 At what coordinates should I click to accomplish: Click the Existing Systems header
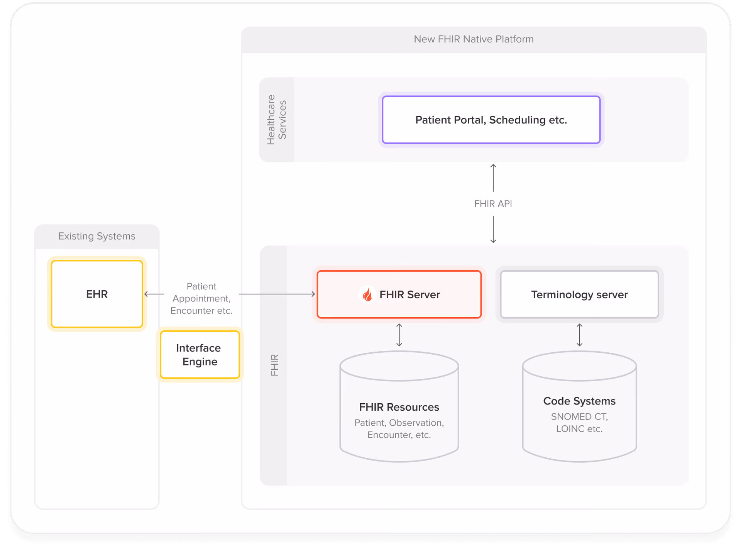96,236
